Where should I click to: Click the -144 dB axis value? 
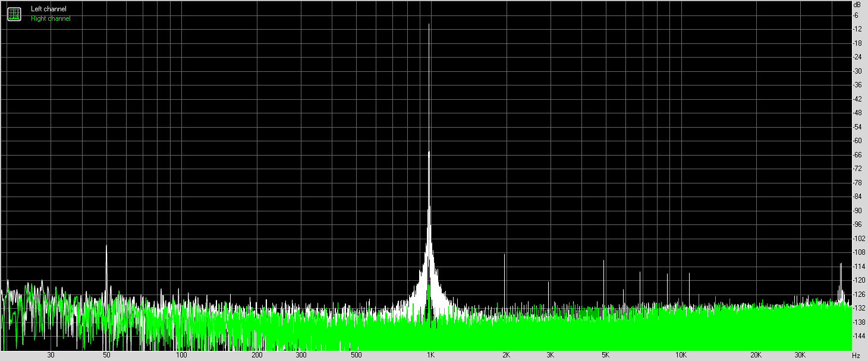click(x=859, y=336)
